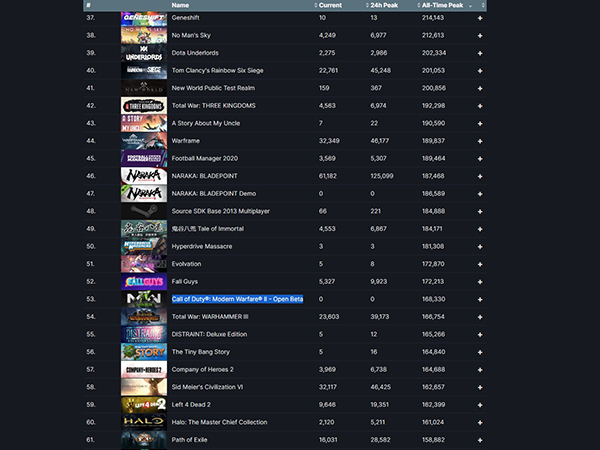The image size is (600, 450).
Task: Click the plus icon for Geneshift
Action: [480, 18]
